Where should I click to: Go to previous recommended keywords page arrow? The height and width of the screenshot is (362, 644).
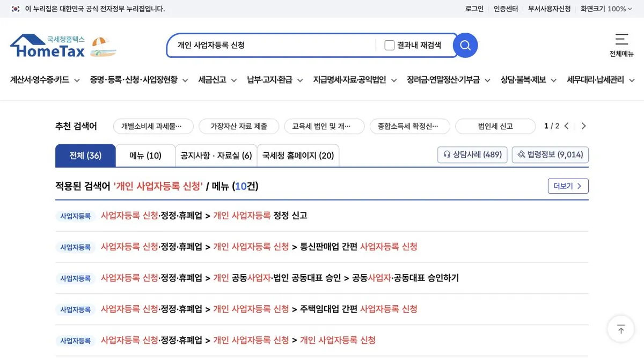567,126
